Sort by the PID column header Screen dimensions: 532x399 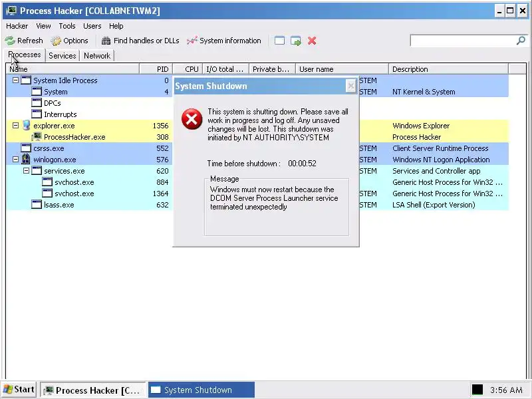pyautogui.click(x=156, y=69)
